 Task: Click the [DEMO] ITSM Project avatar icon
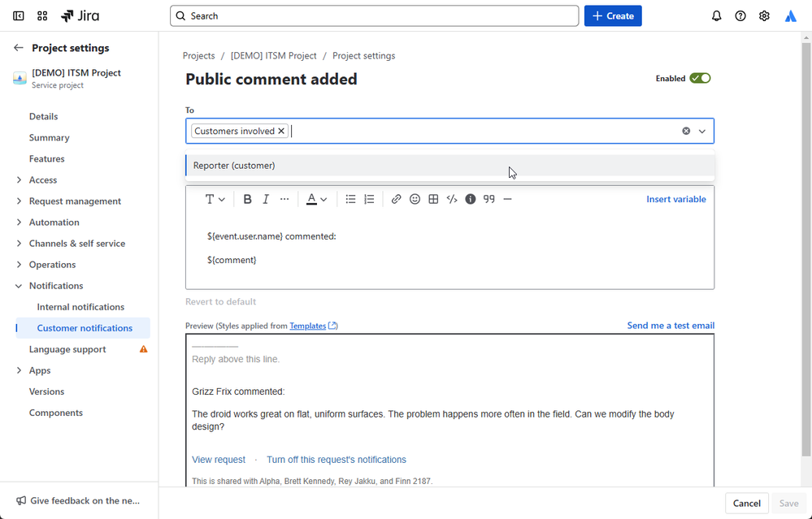(20, 78)
